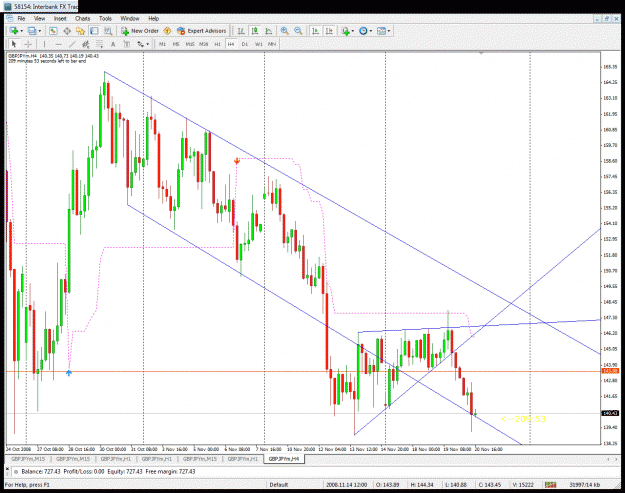The height and width of the screenshot is (493, 625).
Task: Open the Charts menu
Action: click(83, 18)
